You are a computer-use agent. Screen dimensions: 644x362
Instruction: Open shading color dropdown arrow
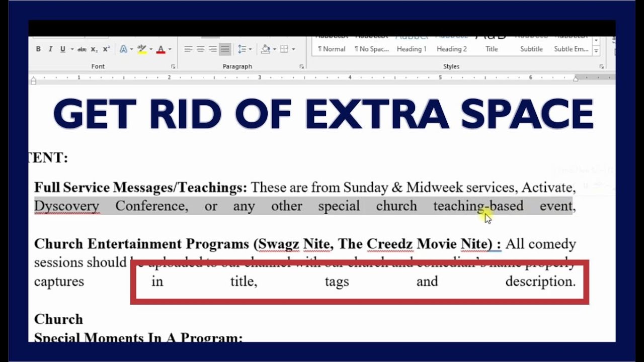(x=274, y=49)
